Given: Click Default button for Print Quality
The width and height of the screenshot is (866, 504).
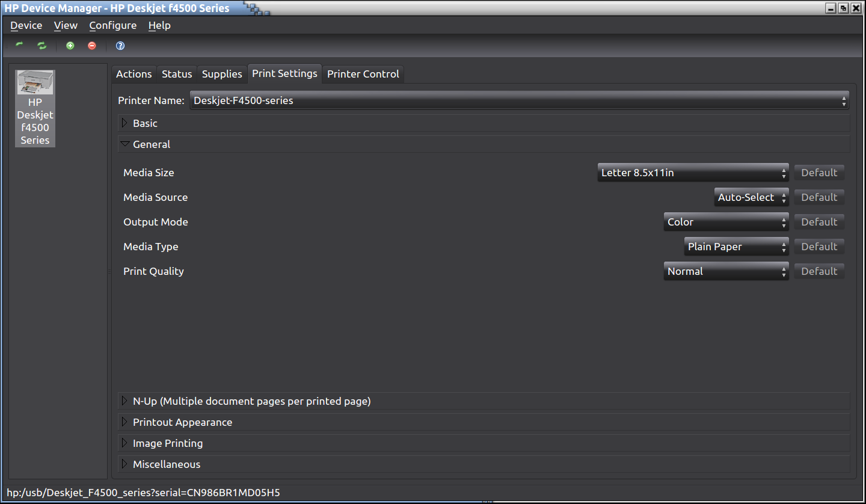Looking at the screenshot, I should coord(819,271).
